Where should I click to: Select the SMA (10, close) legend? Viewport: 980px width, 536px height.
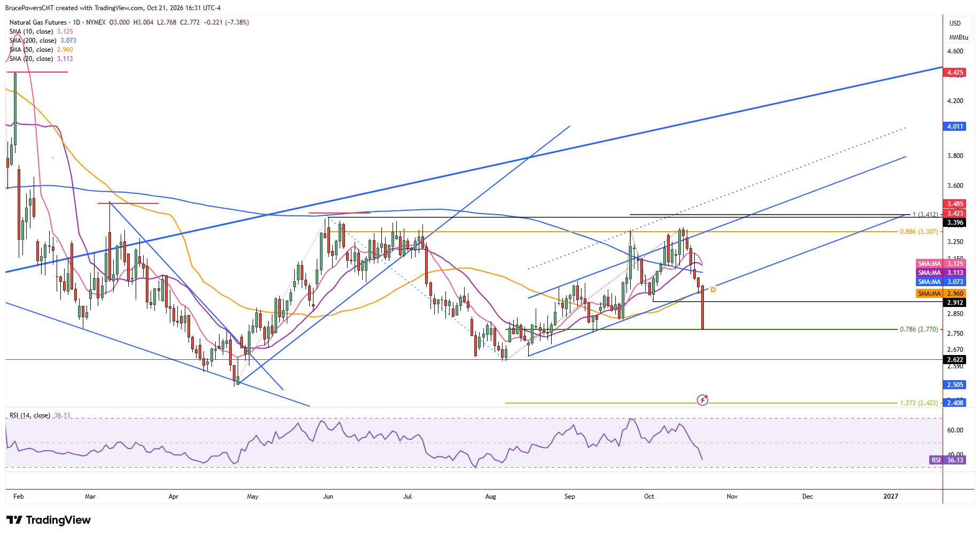31,31
